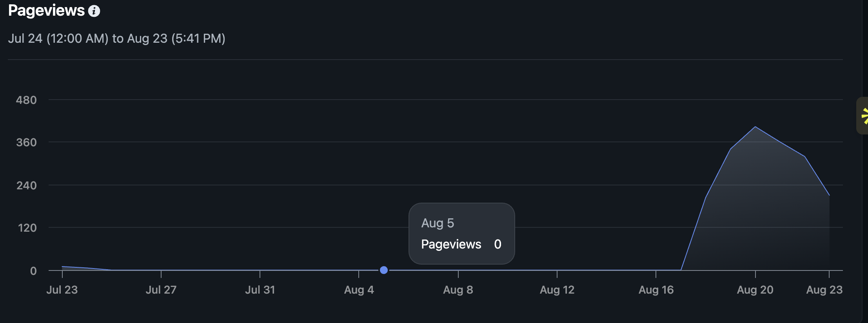Click the 240 y-axis label

26,185
